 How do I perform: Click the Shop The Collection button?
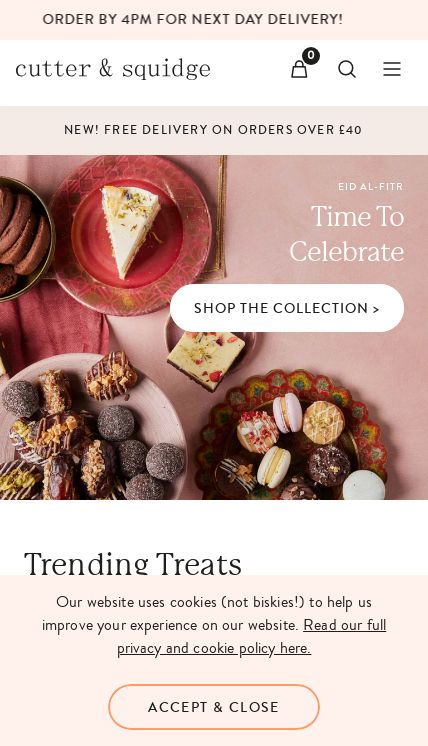coord(287,308)
